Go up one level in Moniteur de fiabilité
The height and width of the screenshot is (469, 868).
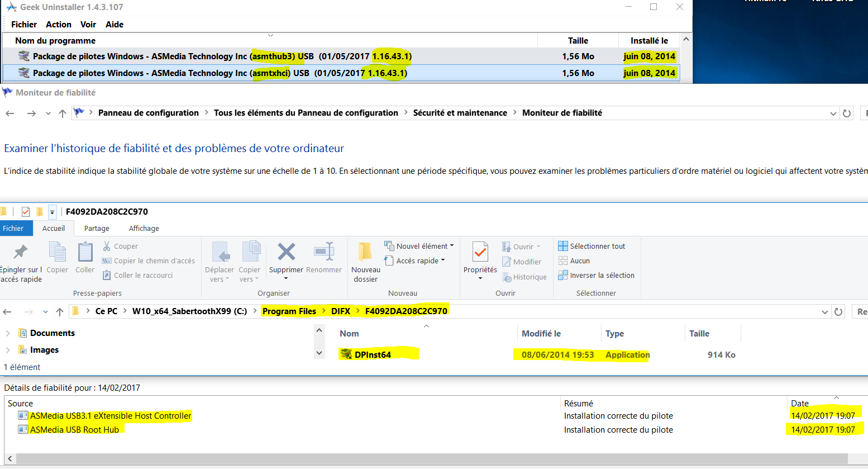point(63,113)
